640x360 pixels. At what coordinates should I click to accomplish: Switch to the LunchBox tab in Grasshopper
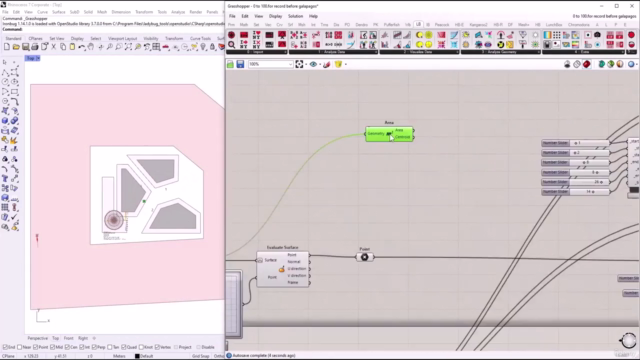pos(554,25)
